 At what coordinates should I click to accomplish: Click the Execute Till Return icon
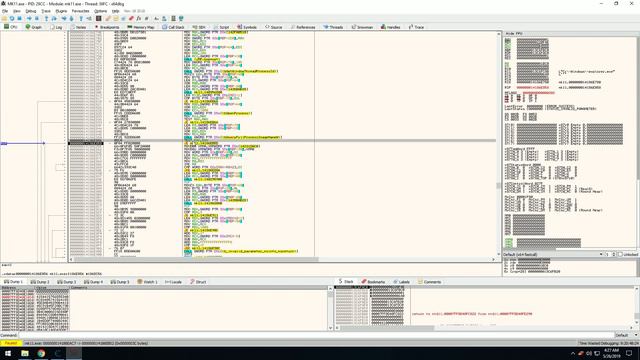[81, 18]
